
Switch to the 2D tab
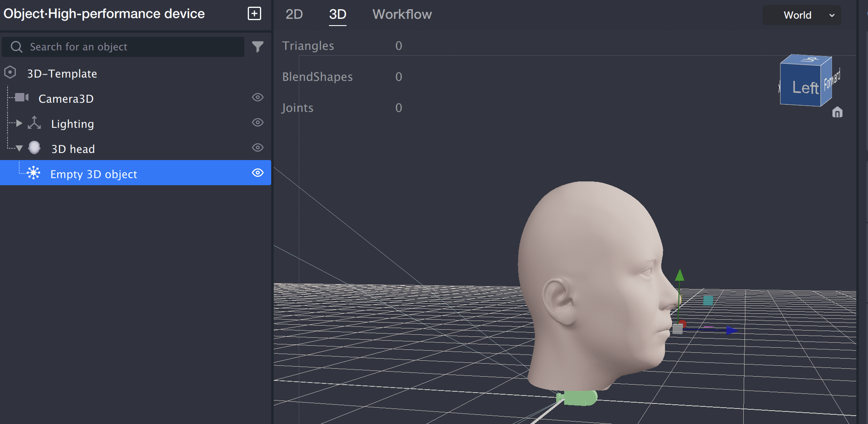pos(294,14)
